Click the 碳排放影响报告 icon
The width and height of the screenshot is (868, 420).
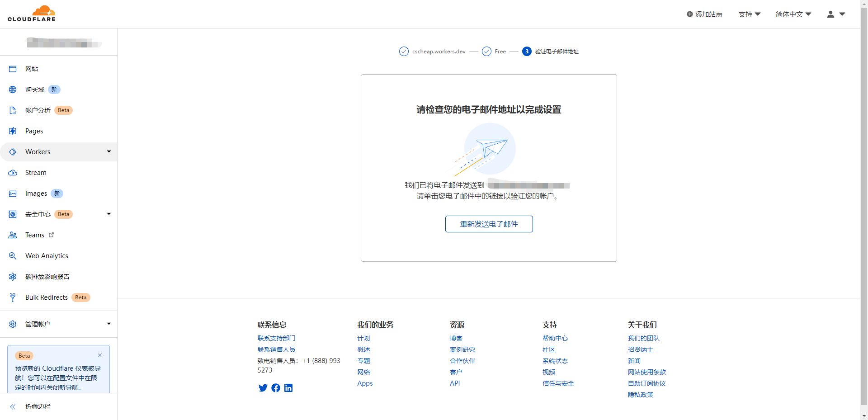[x=13, y=277]
